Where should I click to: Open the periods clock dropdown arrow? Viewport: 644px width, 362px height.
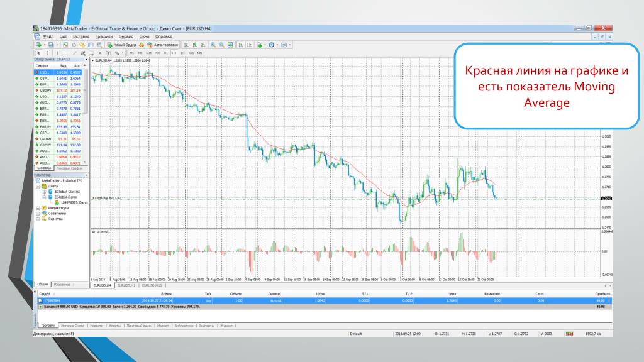point(277,45)
